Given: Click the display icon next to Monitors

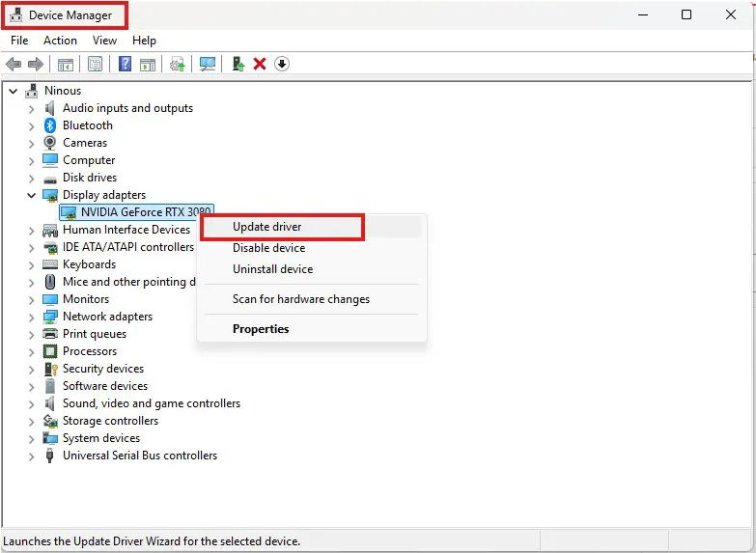Looking at the screenshot, I should click(x=50, y=299).
